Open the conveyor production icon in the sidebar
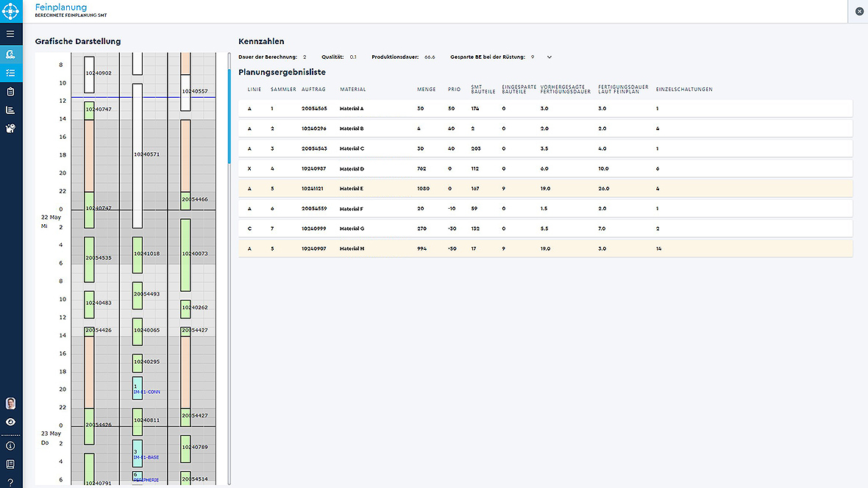The image size is (868, 488). click(x=10, y=54)
